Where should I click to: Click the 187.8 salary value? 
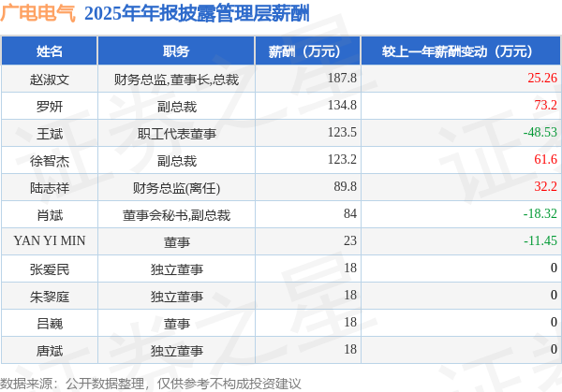click(342, 78)
